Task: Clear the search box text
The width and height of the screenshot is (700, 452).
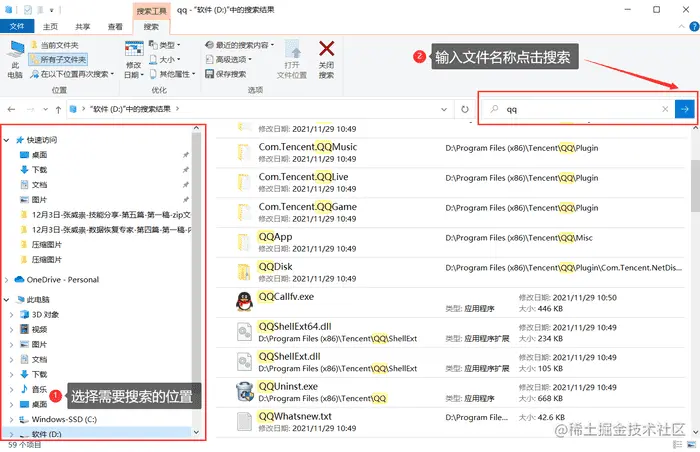Action: [665, 109]
